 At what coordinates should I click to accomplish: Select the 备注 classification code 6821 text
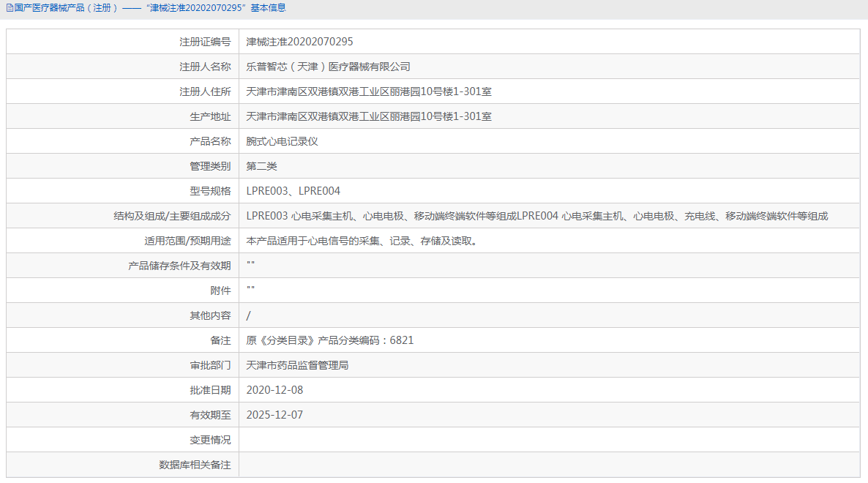pos(329,340)
